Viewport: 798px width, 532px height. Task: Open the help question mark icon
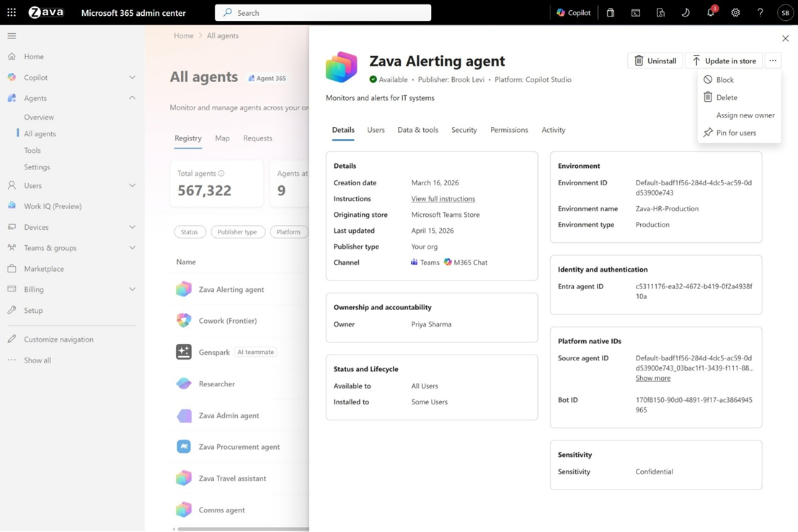tap(760, 13)
